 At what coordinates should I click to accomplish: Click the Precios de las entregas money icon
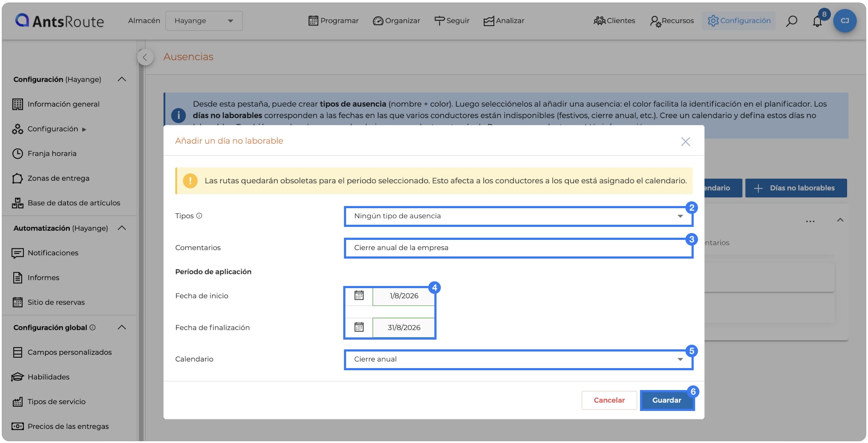17,426
